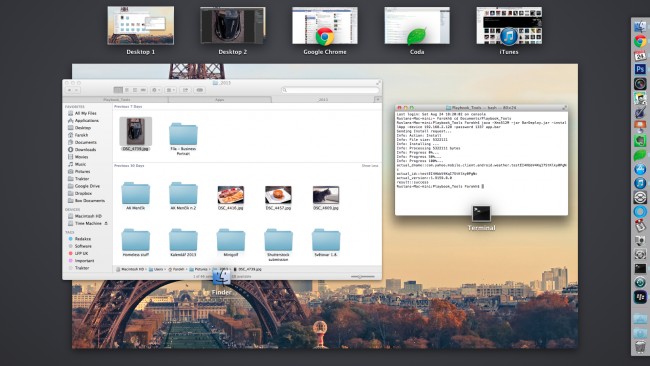This screenshot has height=366, width=650.
Task: Select the DSC_4739.jpg image thumbnail
Action: coord(136,131)
